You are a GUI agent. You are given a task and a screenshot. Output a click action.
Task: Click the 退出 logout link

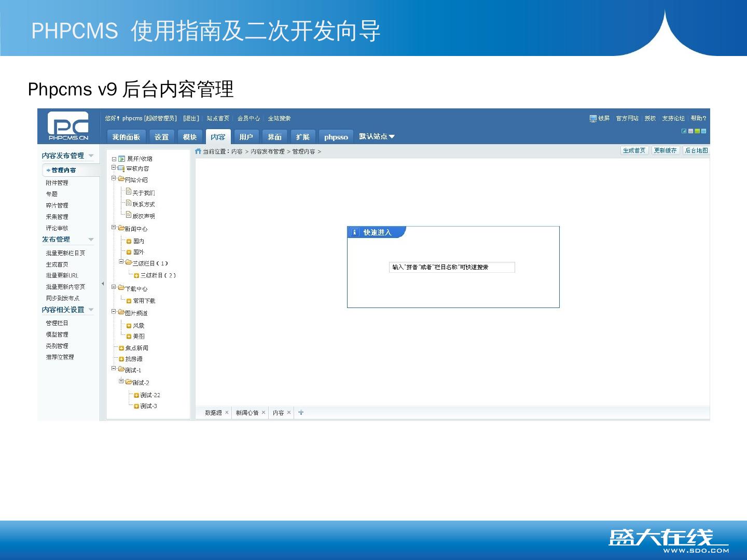[191, 119]
